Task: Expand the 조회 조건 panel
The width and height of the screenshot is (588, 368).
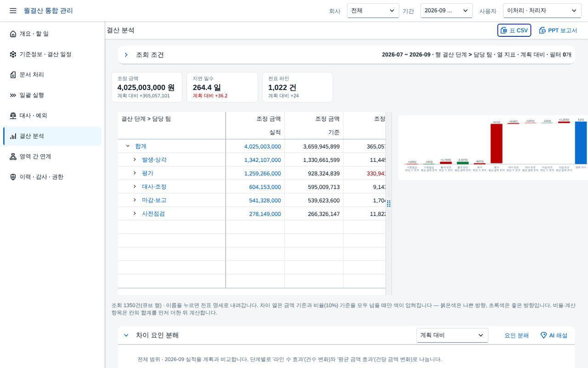Action: [x=126, y=55]
